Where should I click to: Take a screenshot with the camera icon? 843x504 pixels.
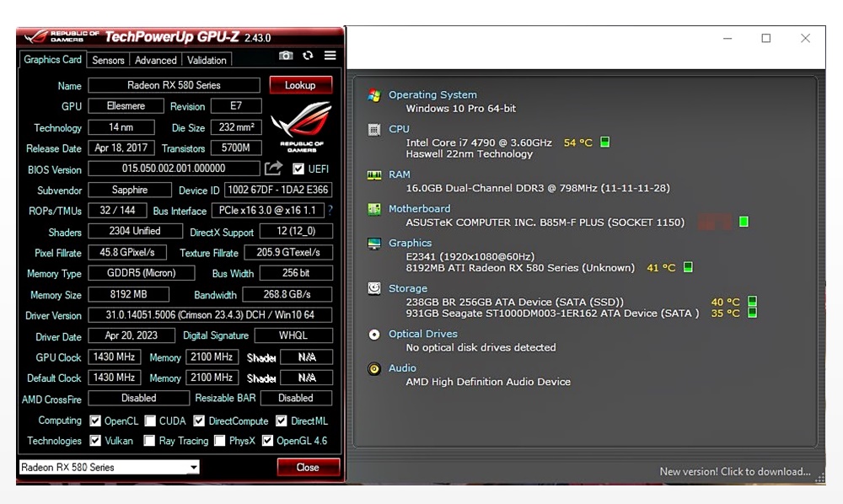pos(287,56)
